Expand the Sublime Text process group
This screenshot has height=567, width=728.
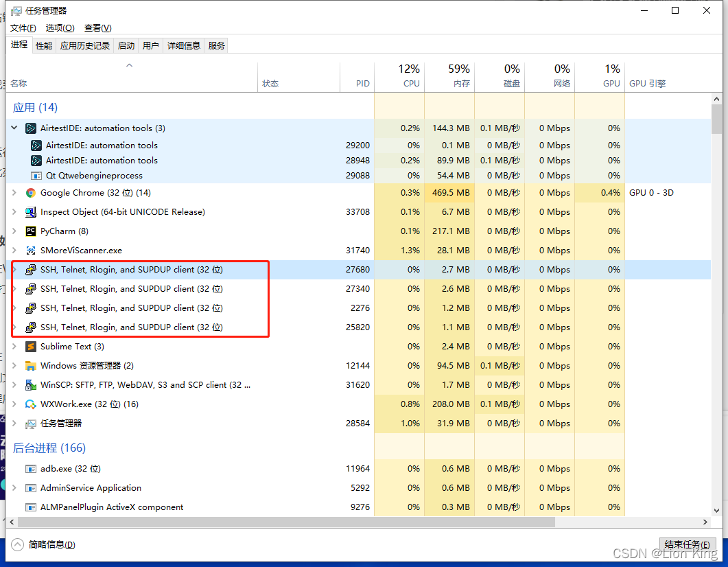point(14,347)
